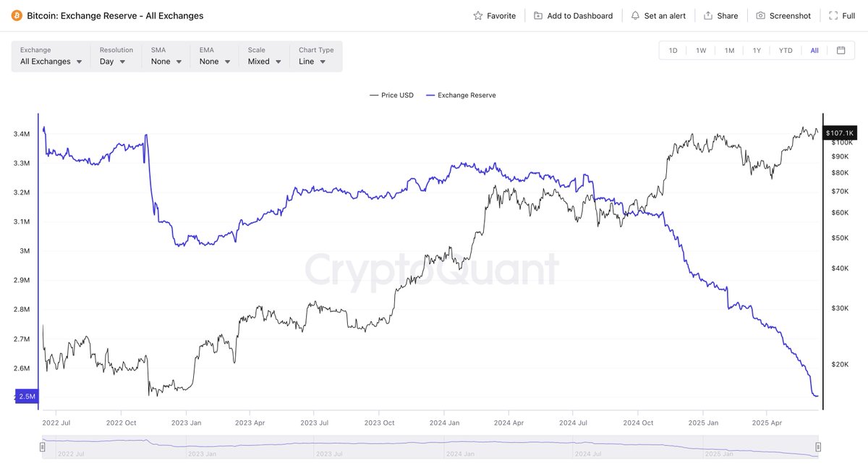This screenshot has width=868, height=476.
Task: Open Full screen view icon
Action: 833,15
